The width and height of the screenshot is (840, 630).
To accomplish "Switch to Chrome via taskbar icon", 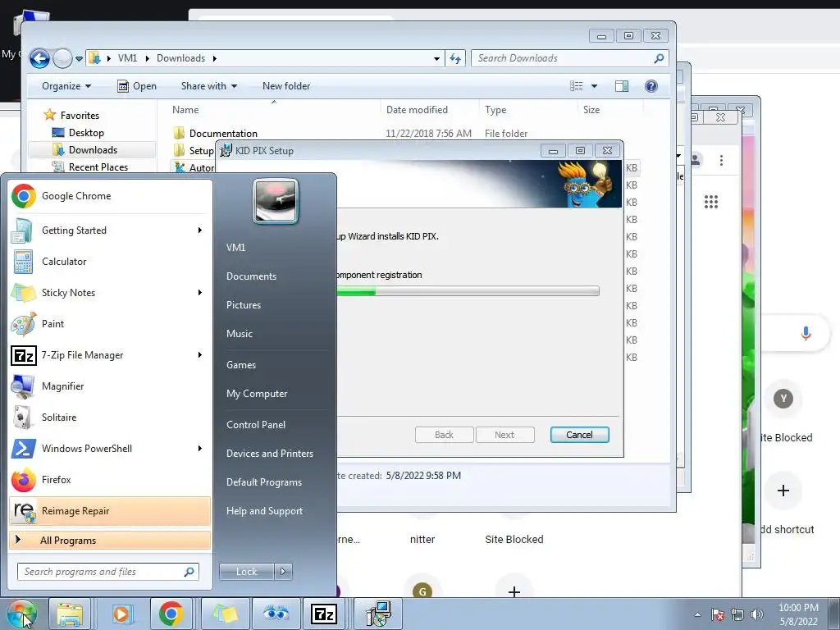I will (x=171, y=614).
